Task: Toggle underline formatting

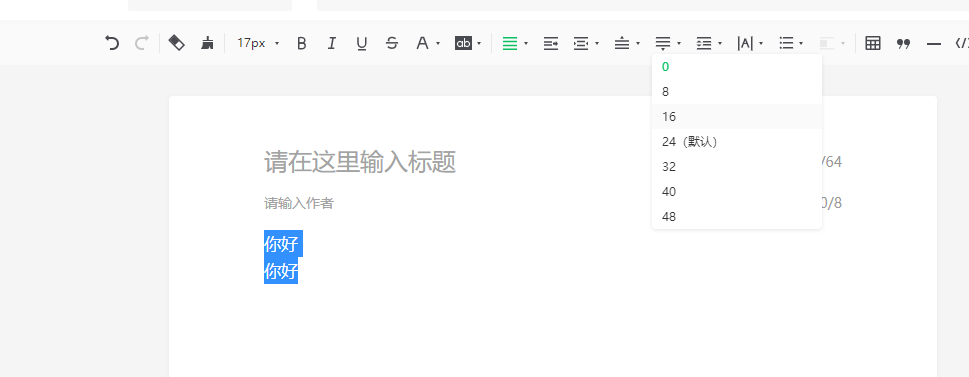Action: point(362,43)
